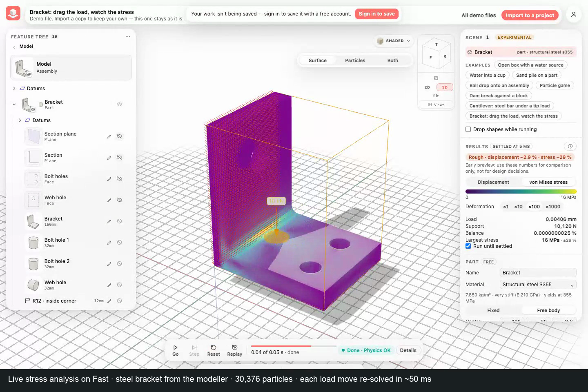The image size is (588, 392).
Task: Click Import to a project
Action: point(530,15)
